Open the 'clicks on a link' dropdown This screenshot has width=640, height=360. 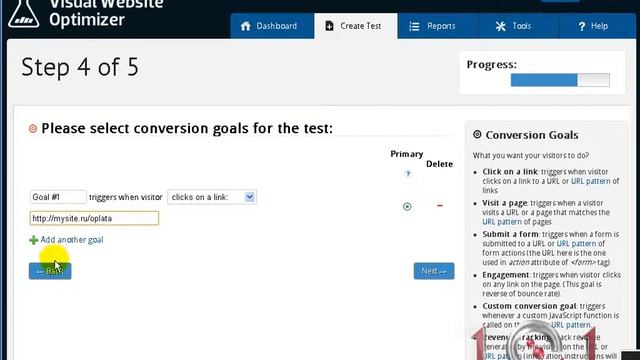click(212, 197)
